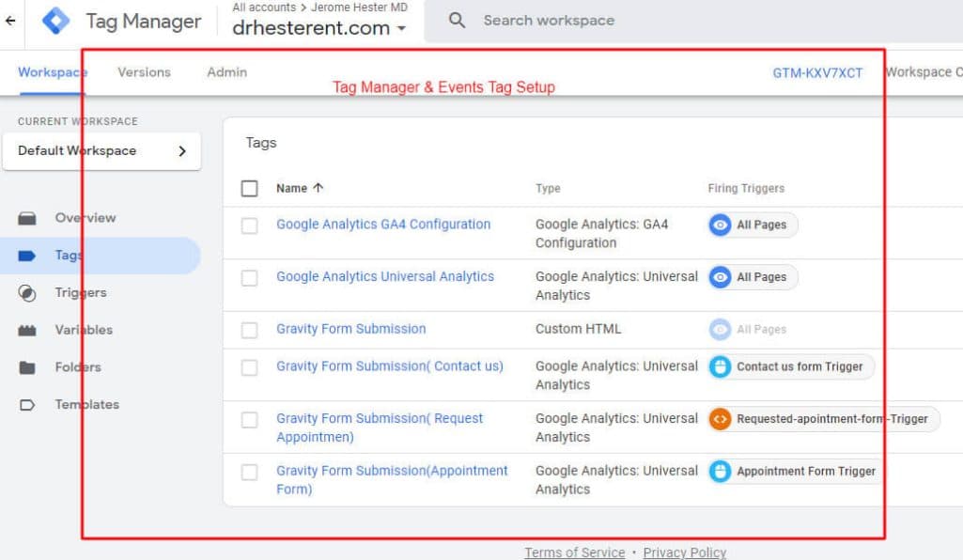
Task: Click Google Analytics: GA4 Configuration type cell
Action: click(602, 233)
